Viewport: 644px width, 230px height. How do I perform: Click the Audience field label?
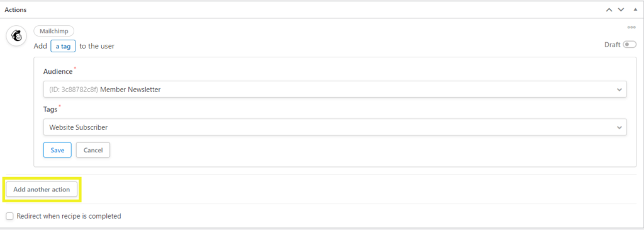[58, 71]
